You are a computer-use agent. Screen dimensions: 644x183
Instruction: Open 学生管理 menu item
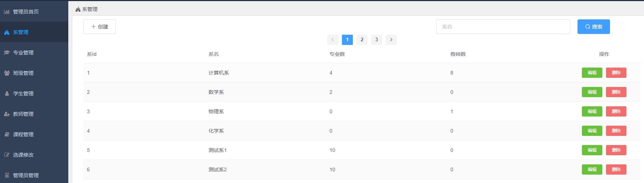pos(34,94)
